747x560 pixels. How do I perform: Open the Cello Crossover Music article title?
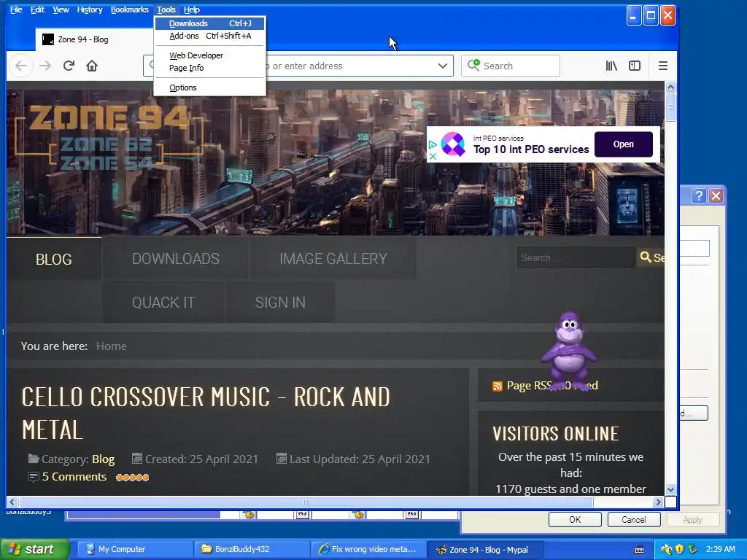click(206, 413)
